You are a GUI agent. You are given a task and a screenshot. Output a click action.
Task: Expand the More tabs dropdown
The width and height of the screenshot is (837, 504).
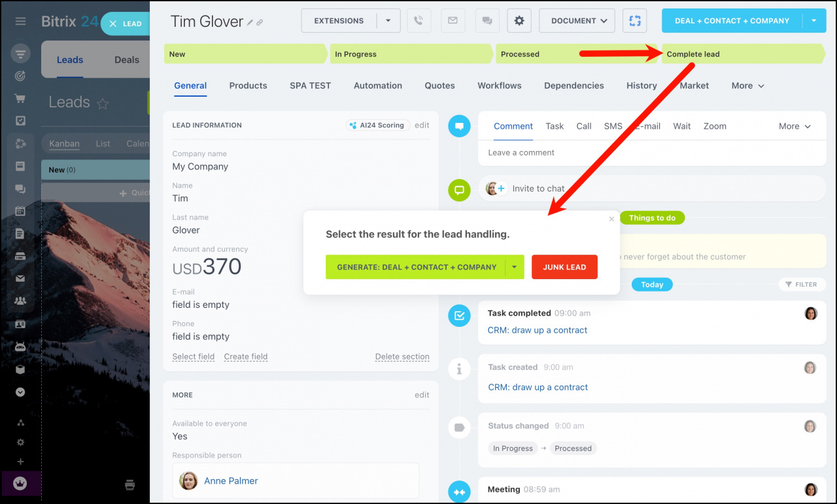coord(748,86)
